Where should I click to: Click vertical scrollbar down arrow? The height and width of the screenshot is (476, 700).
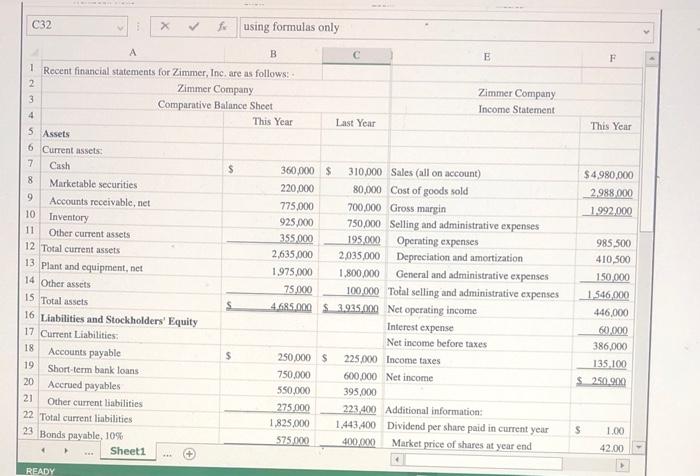coord(638,446)
